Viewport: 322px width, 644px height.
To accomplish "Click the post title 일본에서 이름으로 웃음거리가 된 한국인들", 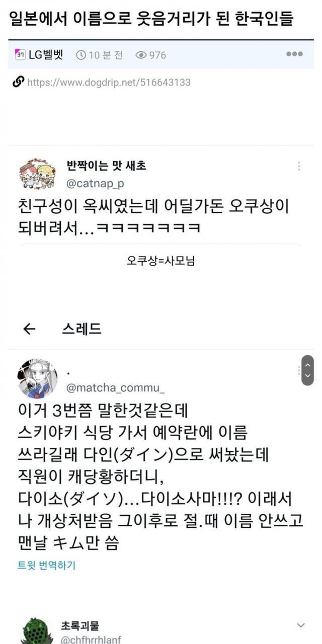I will (151, 19).
